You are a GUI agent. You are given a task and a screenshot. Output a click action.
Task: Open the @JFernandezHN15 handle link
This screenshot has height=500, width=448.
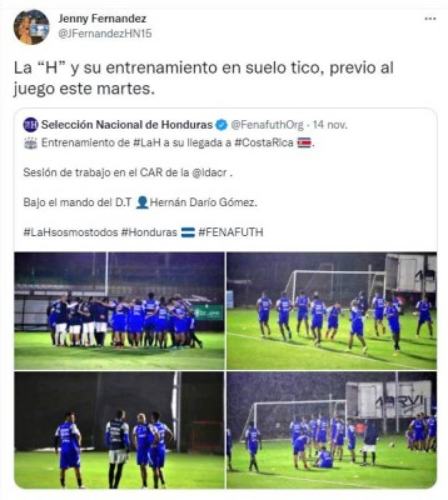click(104, 33)
